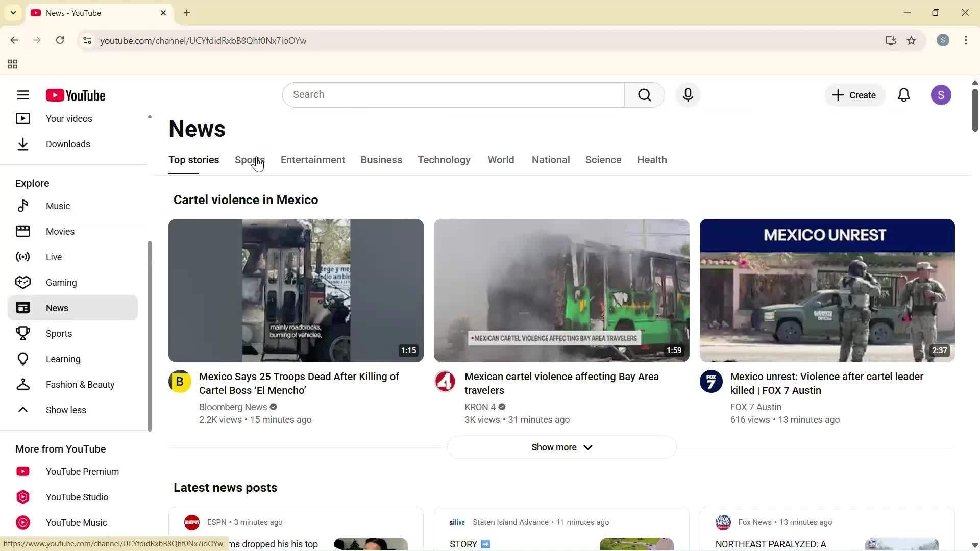
Task: Open the tab search chevron
Action: 13,12
